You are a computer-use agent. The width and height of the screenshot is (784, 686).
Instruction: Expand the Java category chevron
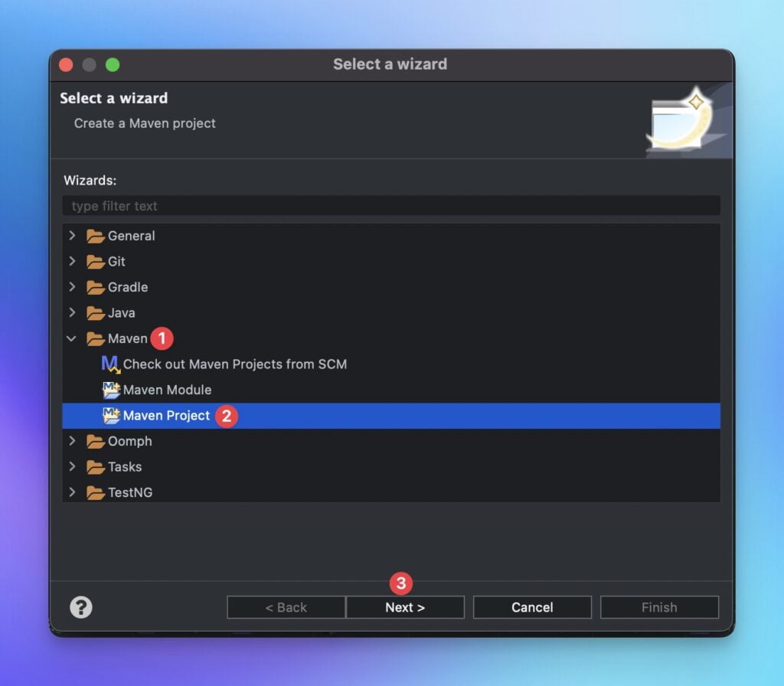(72, 312)
